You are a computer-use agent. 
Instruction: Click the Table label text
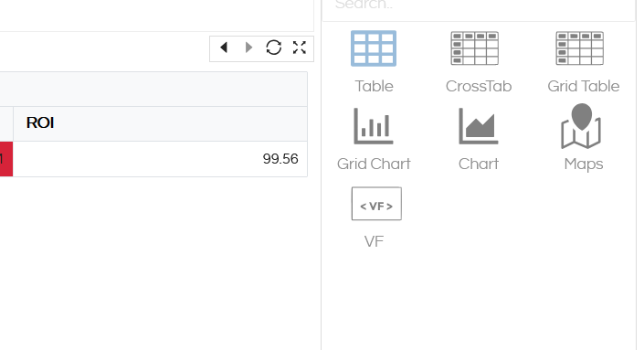[374, 86]
